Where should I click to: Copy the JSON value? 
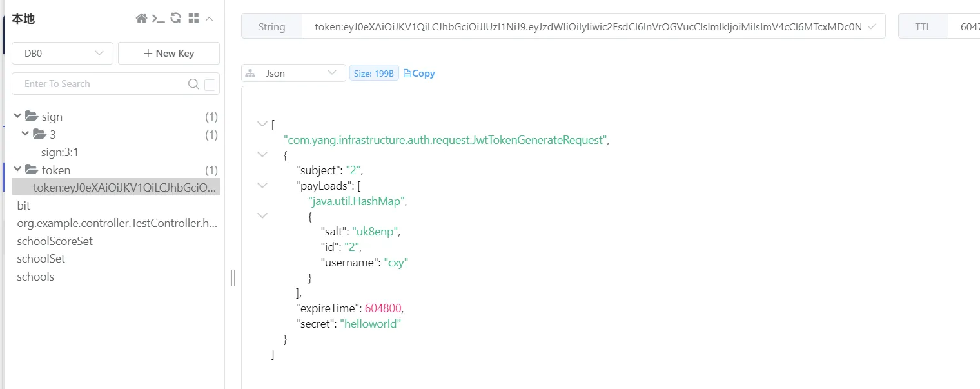419,74
